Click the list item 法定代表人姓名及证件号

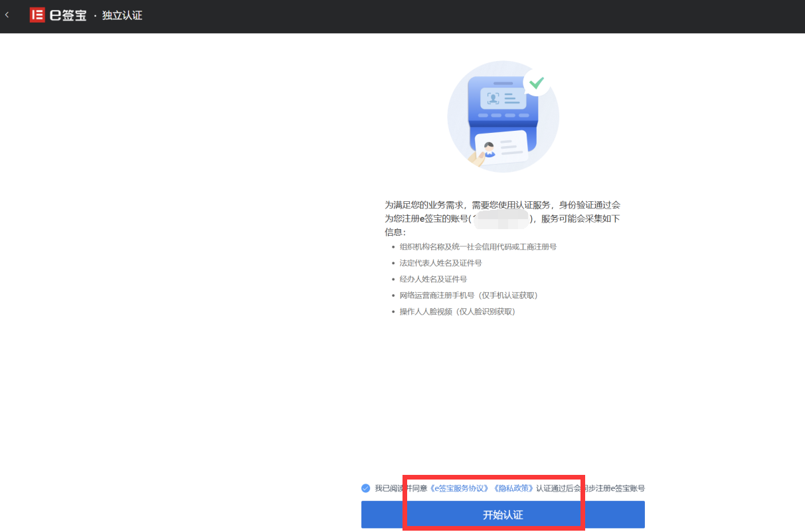click(440, 263)
